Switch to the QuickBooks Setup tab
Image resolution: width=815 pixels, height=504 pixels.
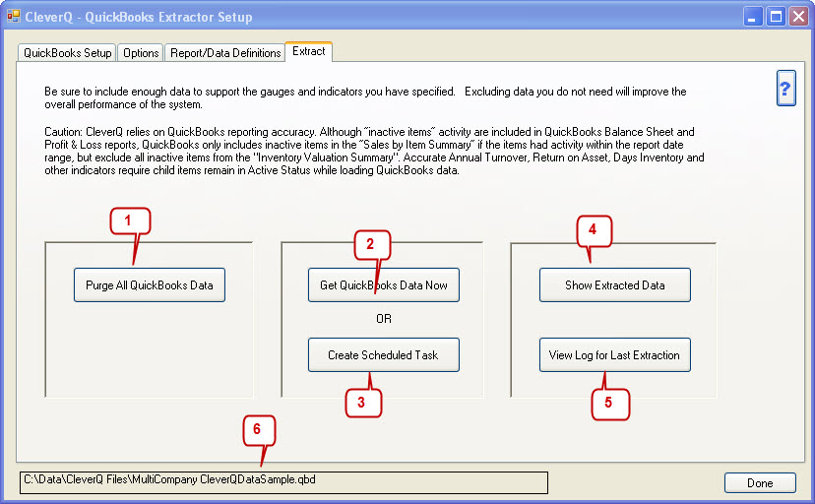68,53
